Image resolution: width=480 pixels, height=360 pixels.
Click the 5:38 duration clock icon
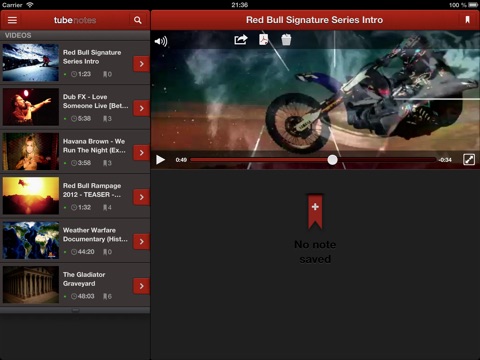[74, 118]
